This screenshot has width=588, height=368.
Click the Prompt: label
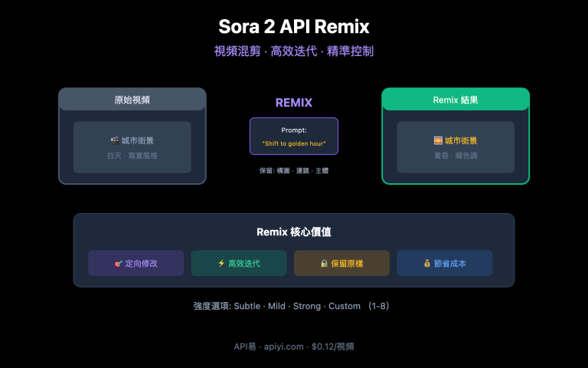(x=294, y=130)
